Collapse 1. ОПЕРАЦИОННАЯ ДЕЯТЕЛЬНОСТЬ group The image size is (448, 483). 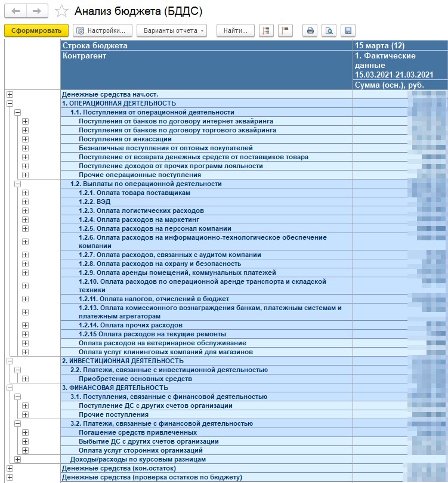pyautogui.click(x=10, y=104)
